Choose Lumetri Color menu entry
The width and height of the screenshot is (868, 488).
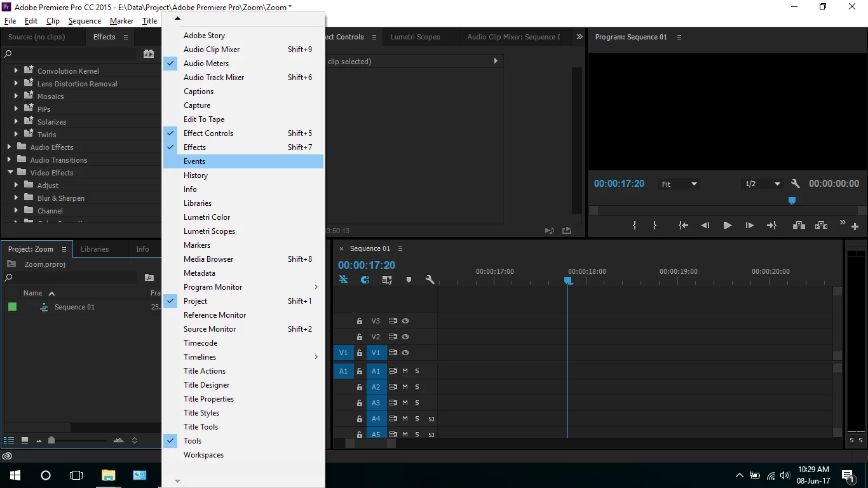coord(243,217)
